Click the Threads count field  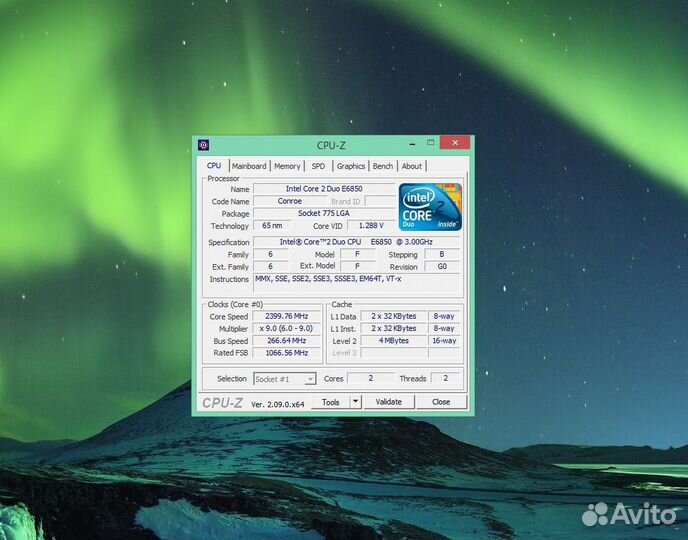(x=445, y=378)
